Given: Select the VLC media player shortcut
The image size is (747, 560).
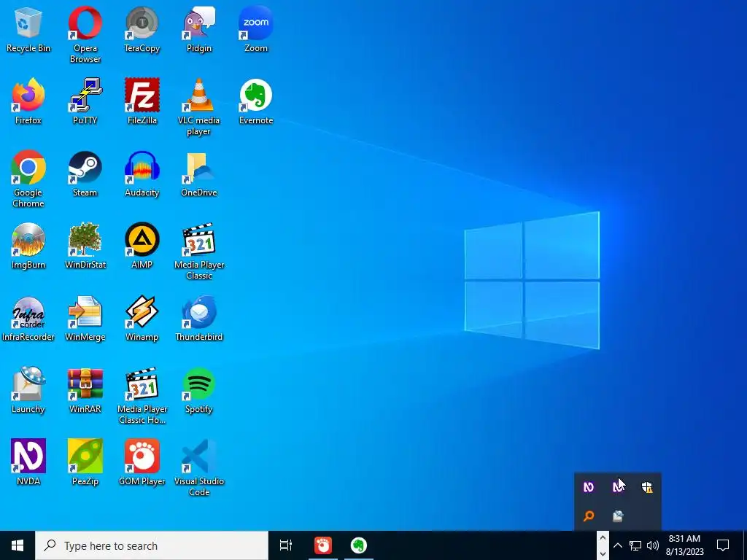Looking at the screenshot, I should coord(198,107).
